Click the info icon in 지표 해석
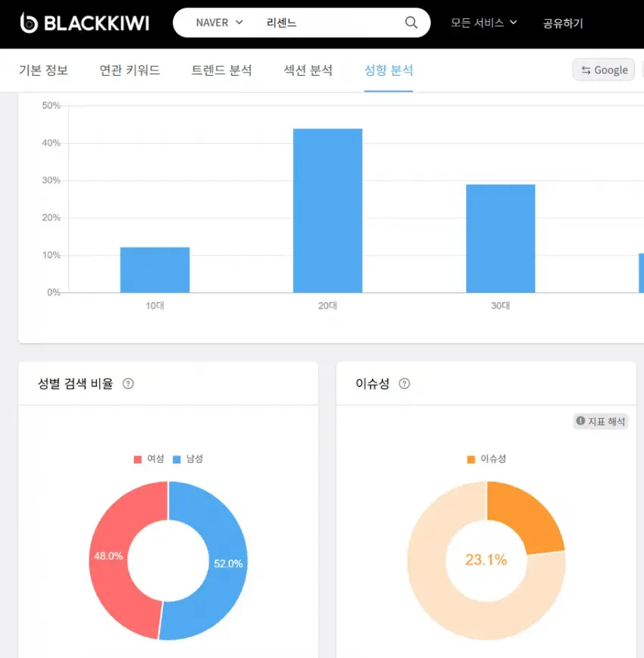The image size is (644, 658). (580, 420)
